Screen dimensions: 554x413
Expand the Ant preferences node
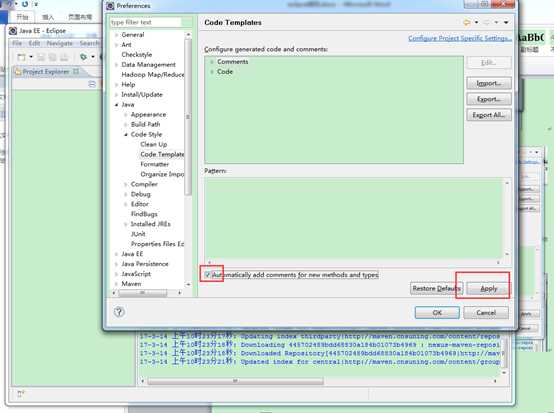click(117, 45)
